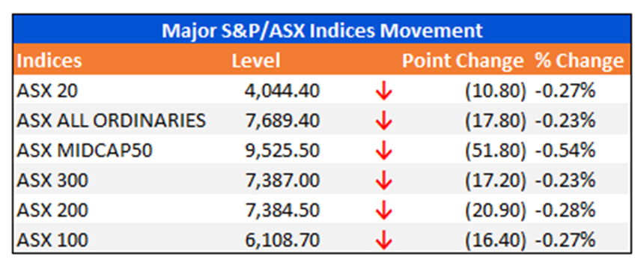Select the 6,108.70 level cell
Image resolution: width=644 pixels, height=272 pixels.
282,240
